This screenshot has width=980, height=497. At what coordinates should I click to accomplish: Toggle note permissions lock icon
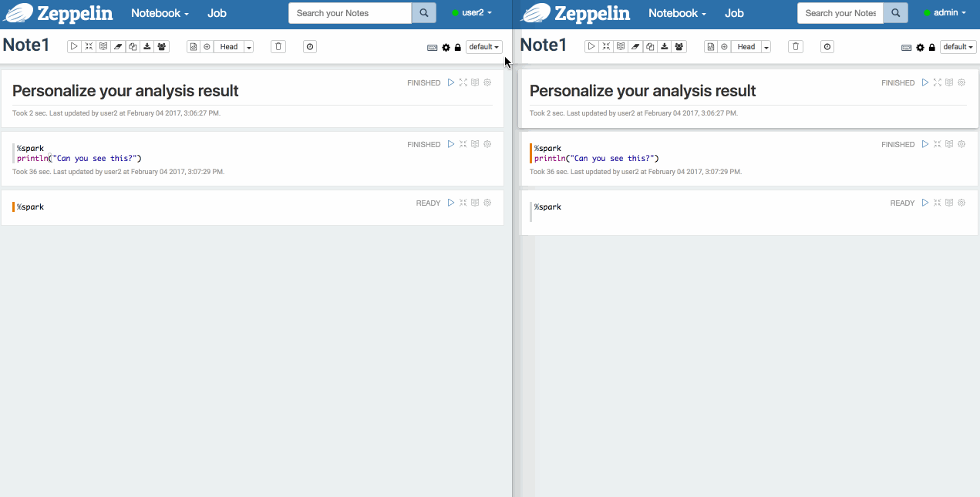pyautogui.click(x=457, y=47)
